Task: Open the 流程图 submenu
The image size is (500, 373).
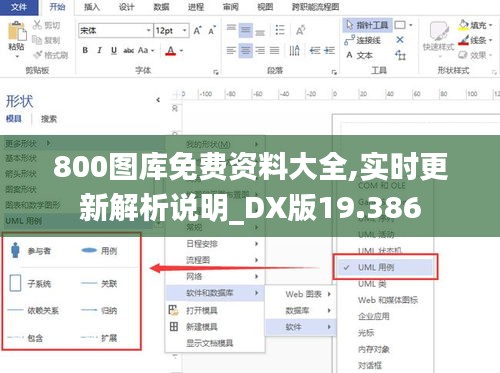Action: coord(215,260)
